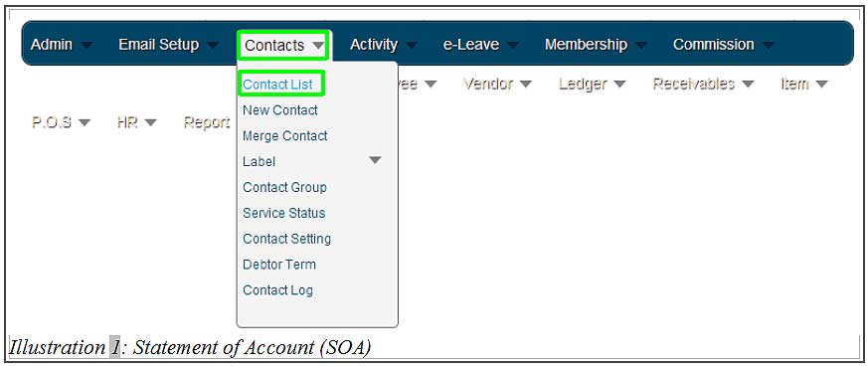Choose New Contact menu entry
Viewport: 868px width, 367px height.
pos(280,110)
